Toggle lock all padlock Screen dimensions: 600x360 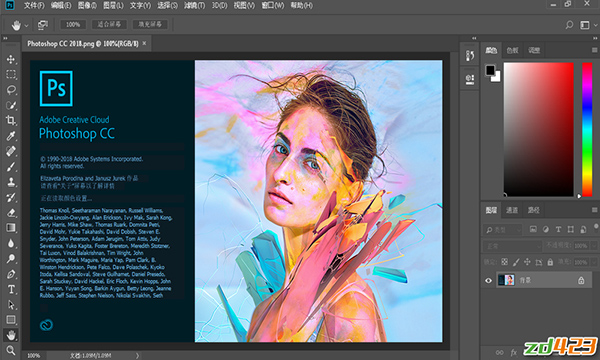(550, 262)
